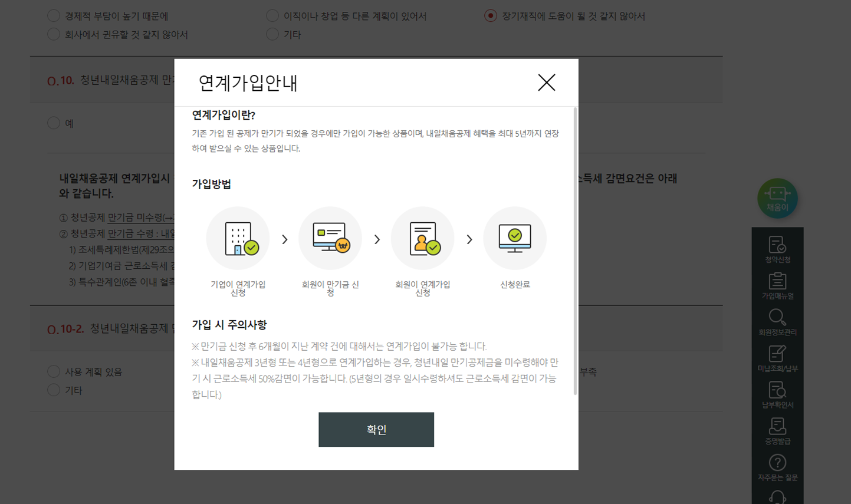The width and height of the screenshot is (851, 504).
Task: Click the Q.10 question heading
Action: pos(111,80)
